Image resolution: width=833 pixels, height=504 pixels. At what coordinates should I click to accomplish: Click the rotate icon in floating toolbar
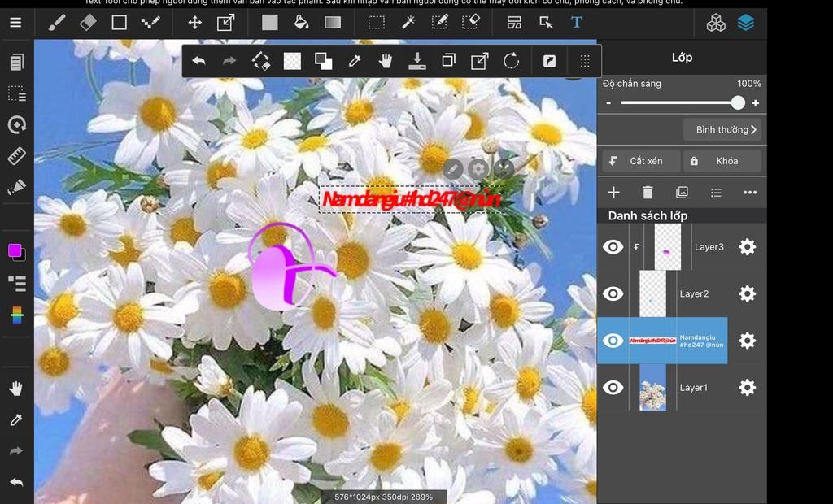coord(511,61)
